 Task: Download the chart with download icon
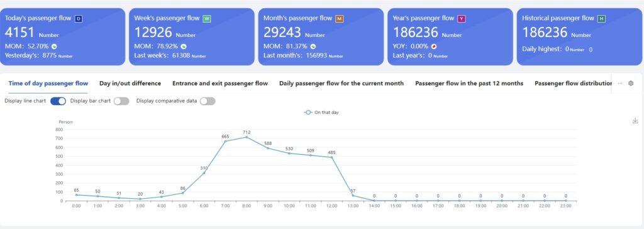(635, 120)
